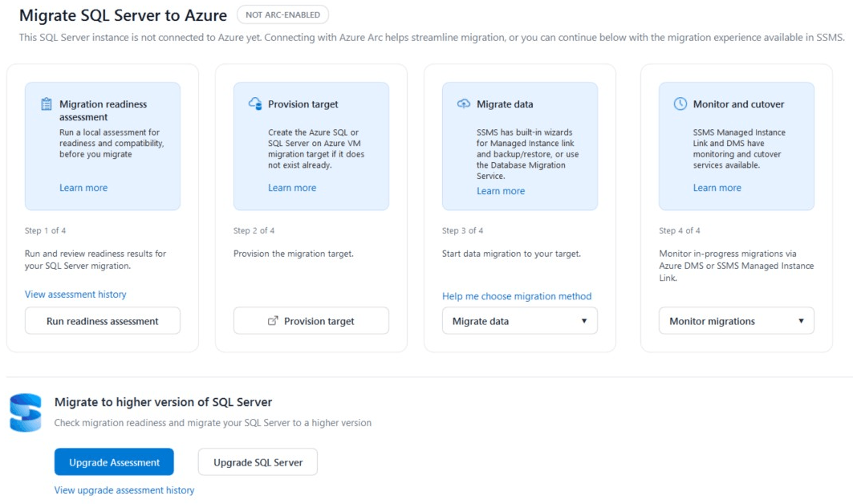Image resolution: width=853 pixels, height=504 pixels.
Task: Click the blue Upgrade Assessment button
Action: (x=114, y=462)
